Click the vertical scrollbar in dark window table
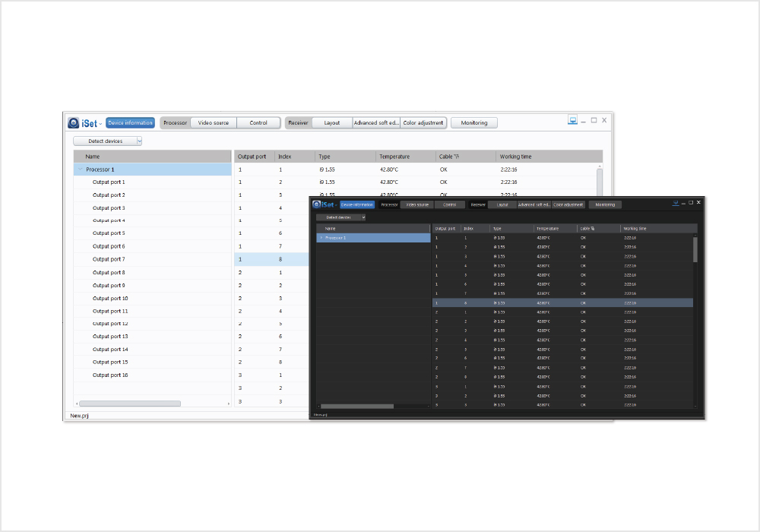The image size is (760, 532). pos(695,249)
